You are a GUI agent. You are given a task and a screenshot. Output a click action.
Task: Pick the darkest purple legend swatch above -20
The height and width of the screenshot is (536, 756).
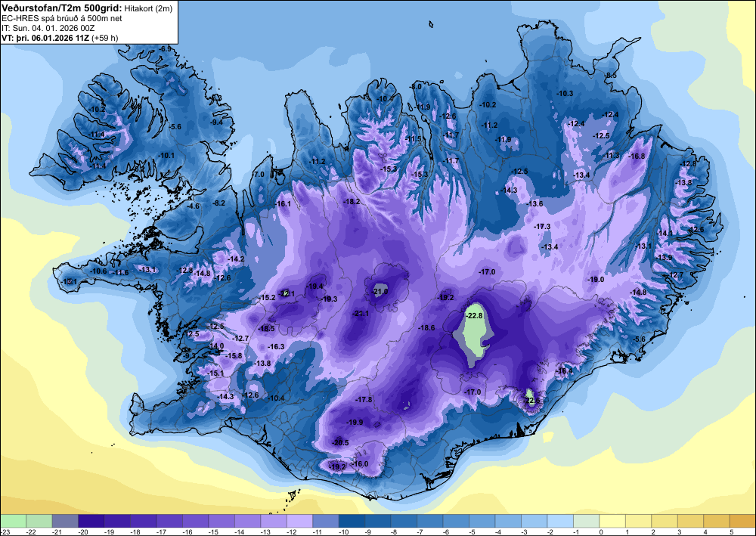(91, 521)
